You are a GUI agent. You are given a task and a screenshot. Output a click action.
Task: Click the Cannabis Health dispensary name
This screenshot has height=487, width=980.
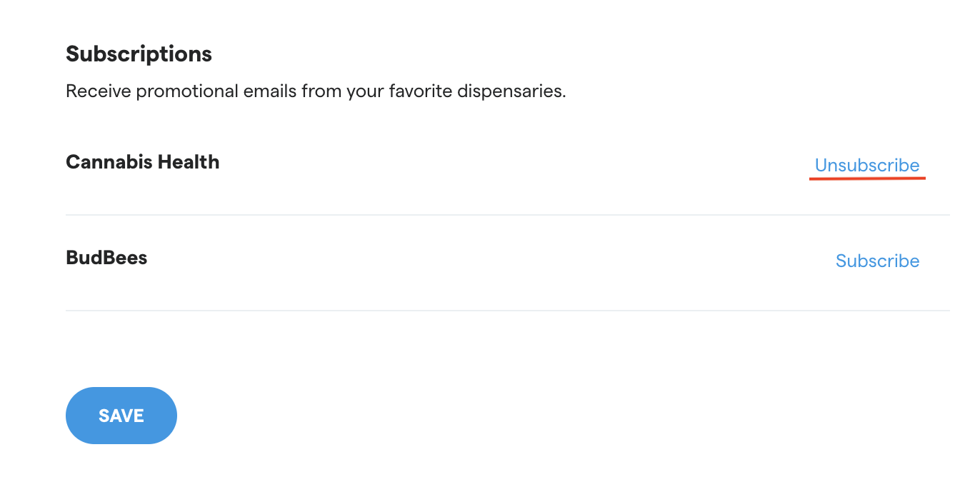pyautogui.click(x=142, y=162)
